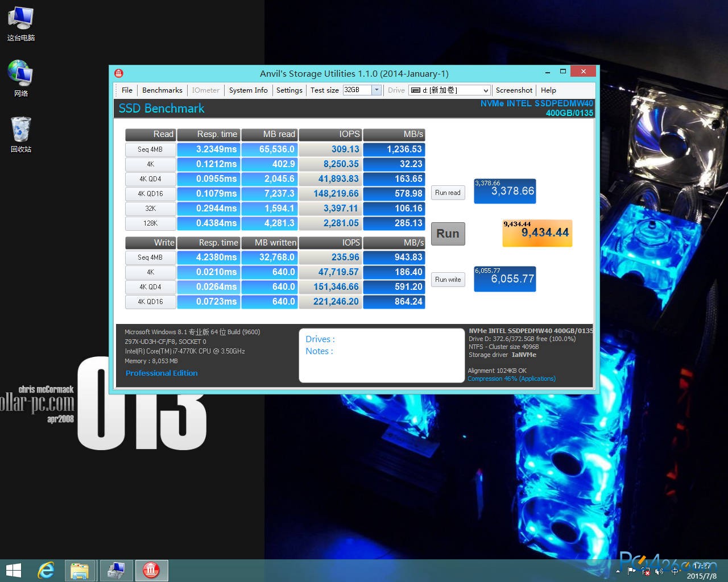Viewport: 728px width, 582px height.
Task: Click the Read 128K test button
Action: click(150, 223)
